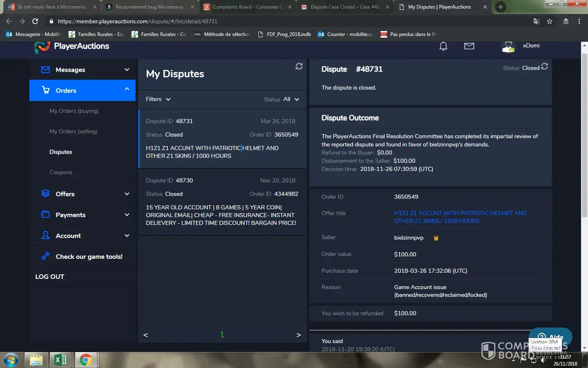Image resolution: width=588 pixels, height=368 pixels.
Task: Select dispute 48730 from the list
Action: [222, 202]
